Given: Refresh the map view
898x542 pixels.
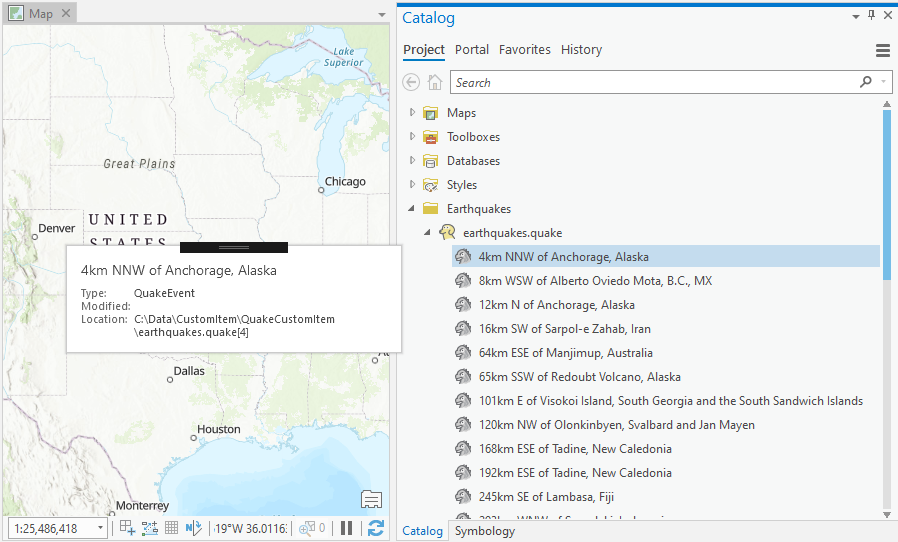Looking at the screenshot, I should point(376,528).
